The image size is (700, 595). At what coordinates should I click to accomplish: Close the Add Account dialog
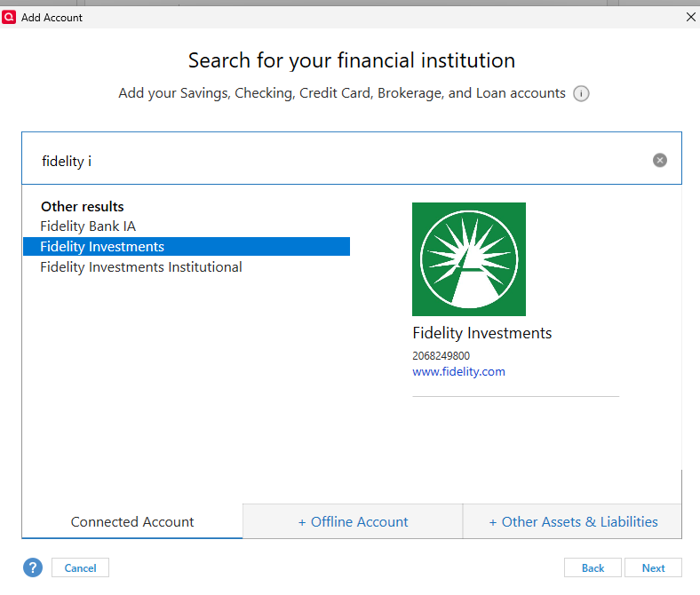(x=690, y=17)
